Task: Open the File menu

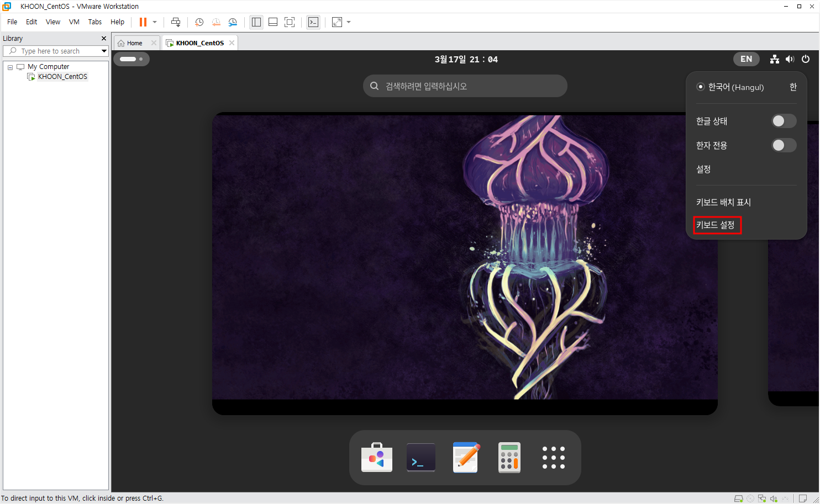Action: click(12, 22)
